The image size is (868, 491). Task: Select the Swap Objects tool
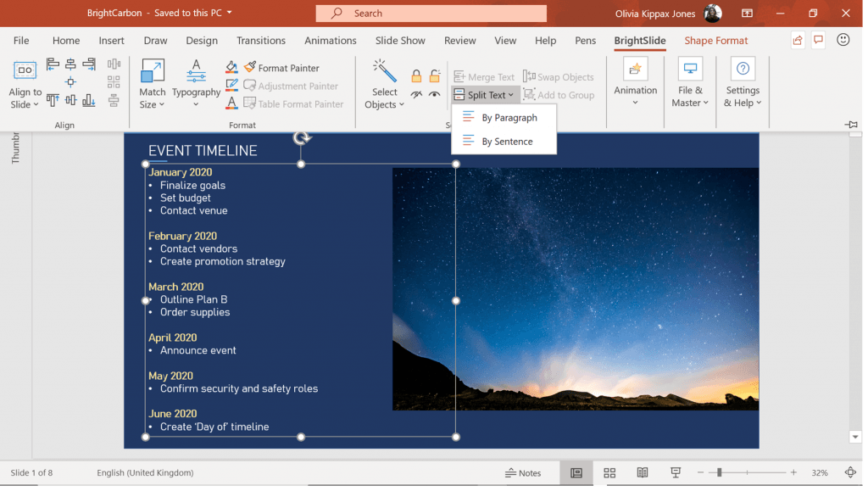pyautogui.click(x=560, y=76)
